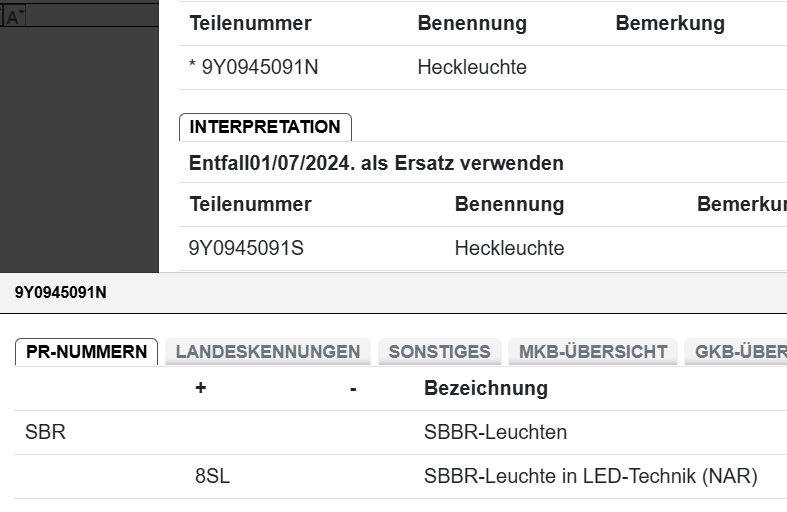
Task: Select Heckleuchte cell in the 9Y0945091S row
Action: [x=509, y=248]
